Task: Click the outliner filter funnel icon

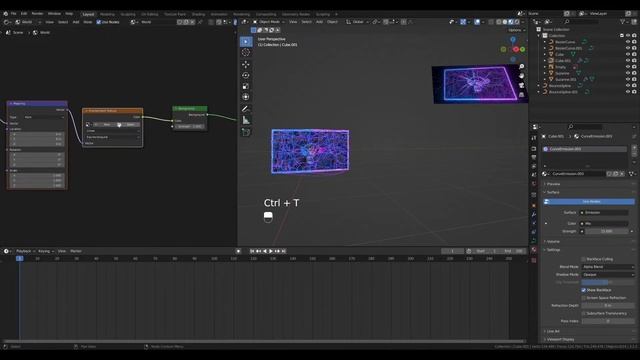Action: click(622, 22)
